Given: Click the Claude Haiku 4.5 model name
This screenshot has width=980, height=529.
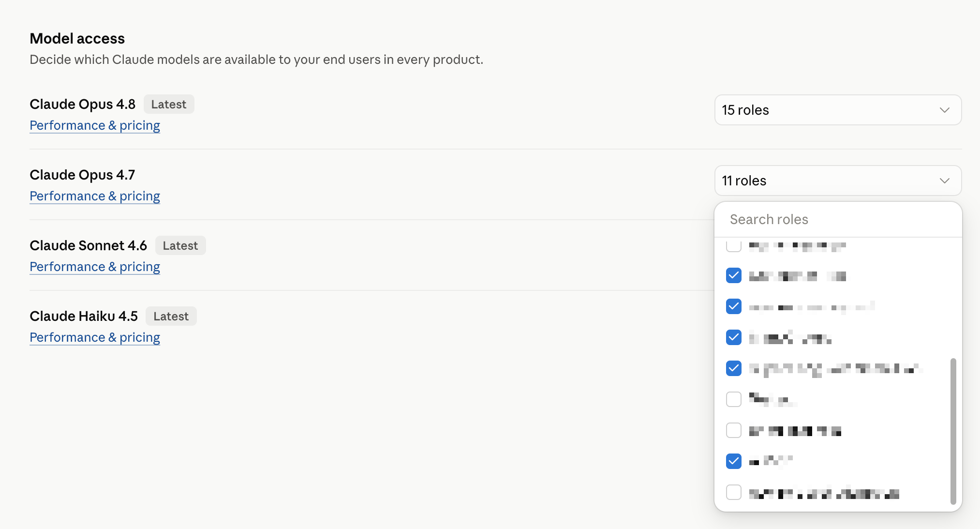Looking at the screenshot, I should click(84, 316).
